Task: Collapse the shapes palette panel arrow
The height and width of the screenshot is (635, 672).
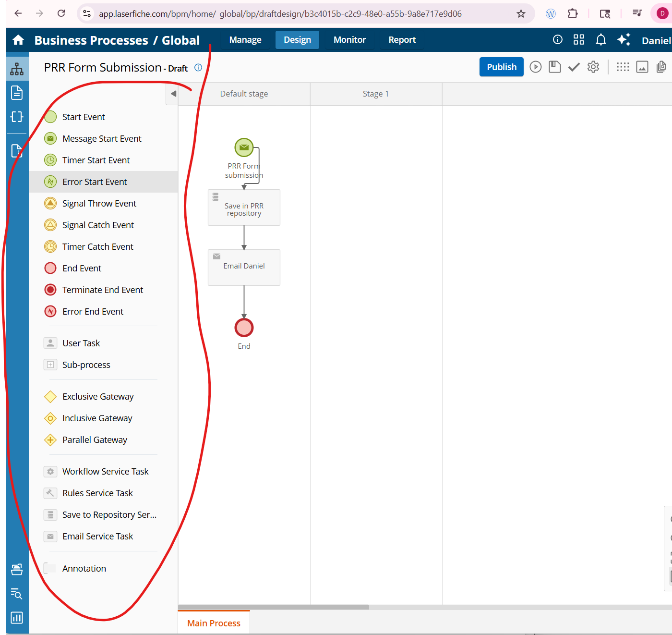Action: 172,94
